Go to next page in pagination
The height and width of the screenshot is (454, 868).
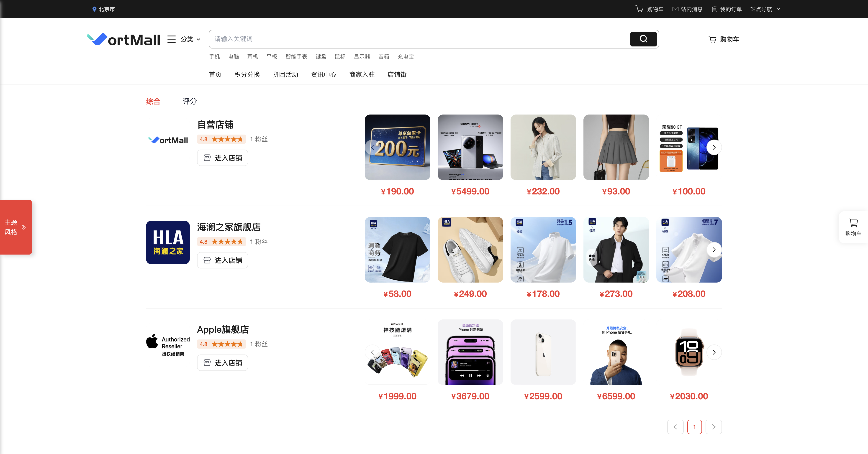[x=714, y=427]
